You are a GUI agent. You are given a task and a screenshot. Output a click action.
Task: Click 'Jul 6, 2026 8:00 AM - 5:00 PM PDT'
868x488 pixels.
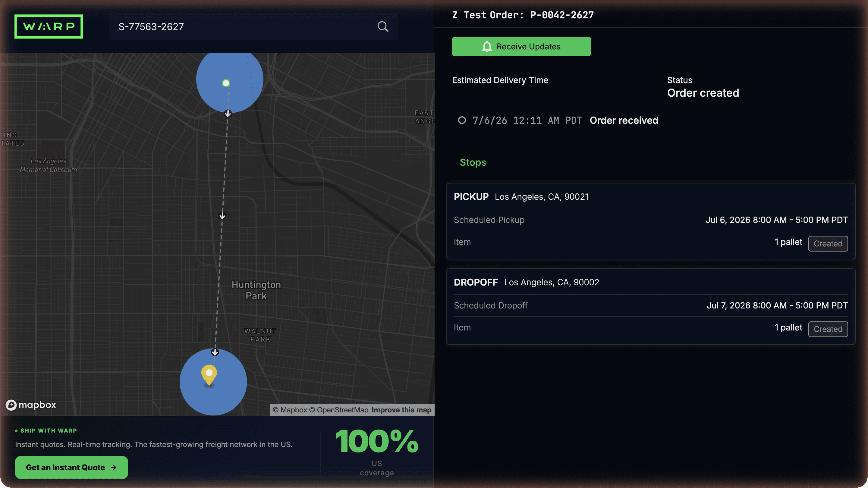776,220
